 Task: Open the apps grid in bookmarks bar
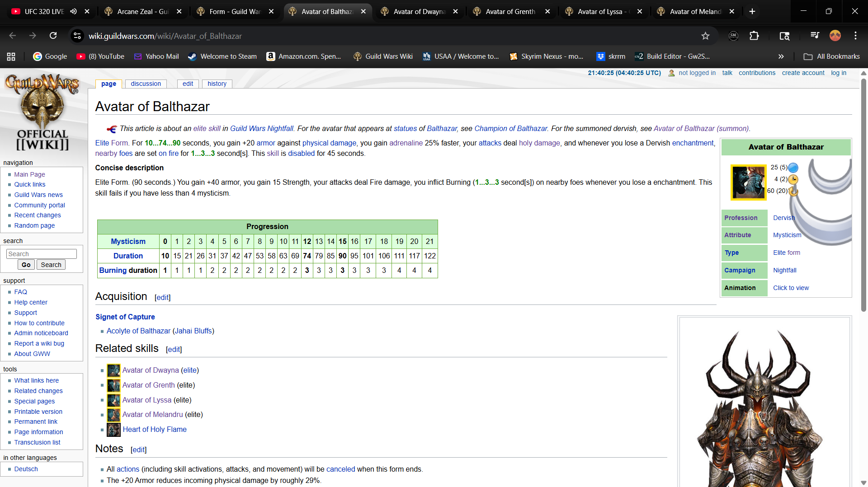point(11,56)
